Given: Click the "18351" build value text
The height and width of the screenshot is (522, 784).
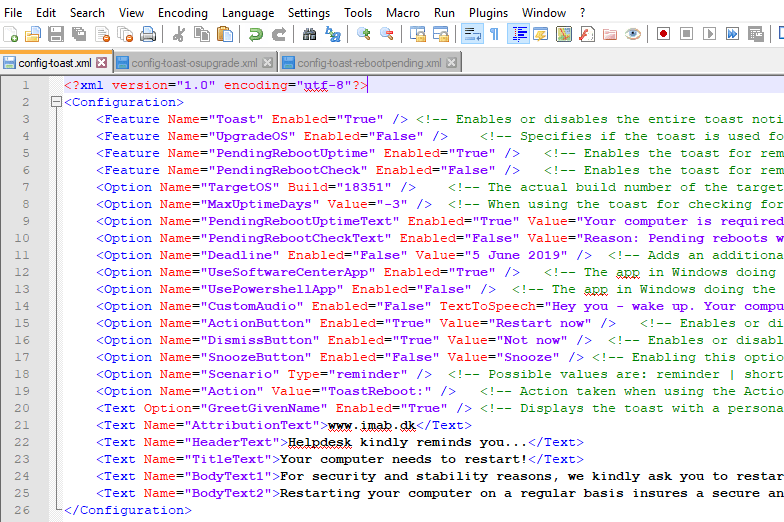Looking at the screenshot, I should [364, 187].
